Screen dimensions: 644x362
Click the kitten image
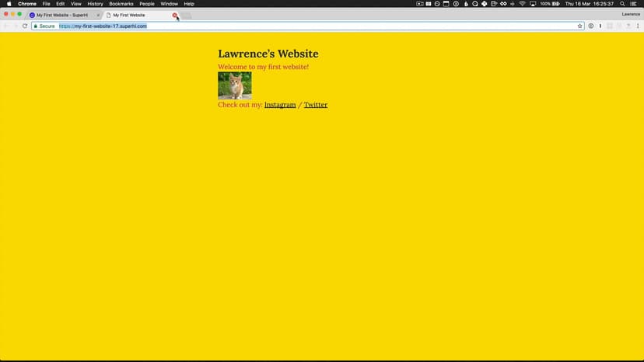[234, 85]
